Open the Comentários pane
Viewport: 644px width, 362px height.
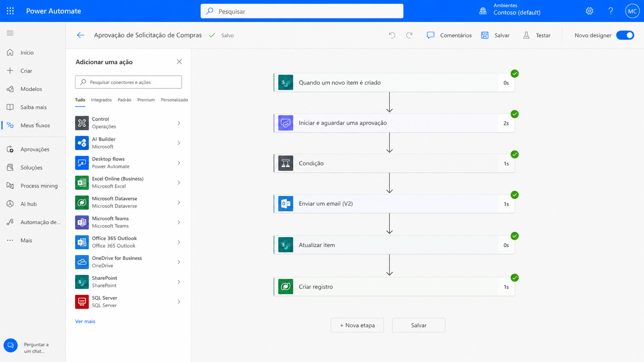449,35
